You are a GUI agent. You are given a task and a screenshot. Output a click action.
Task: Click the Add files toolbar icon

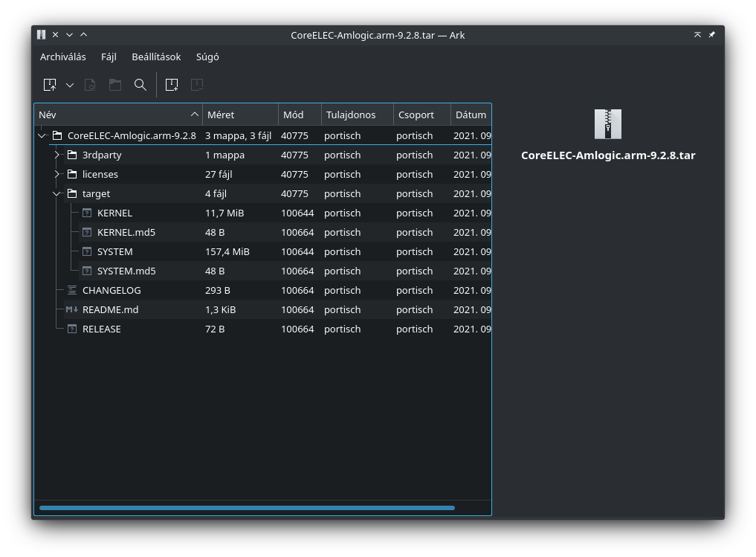172,85
